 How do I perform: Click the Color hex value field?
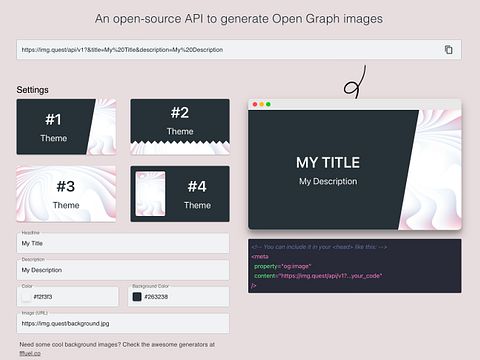[x=68, y=297]
